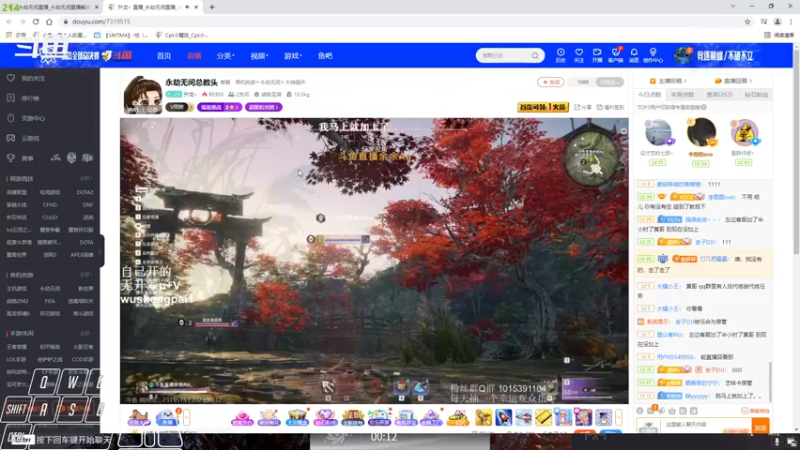The image size is (800, 450).
Task: Open the 消息 bell notifications icon
Action: 634,55
